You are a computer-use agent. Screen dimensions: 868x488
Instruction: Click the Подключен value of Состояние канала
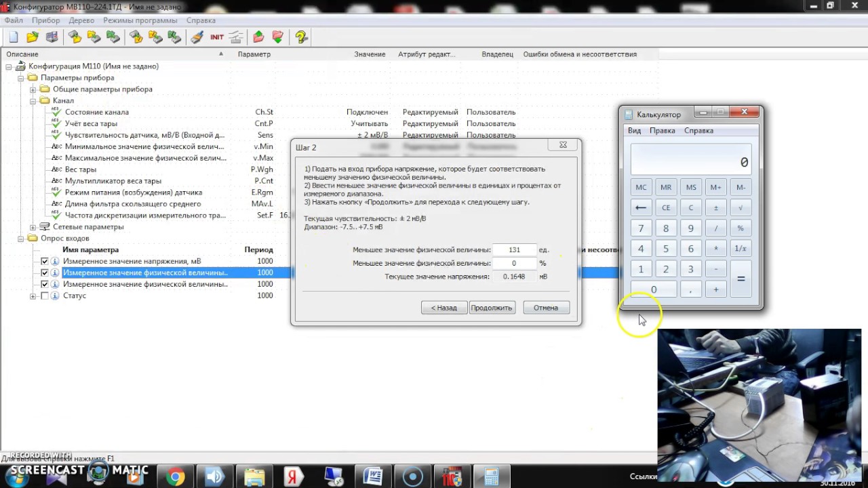tap(367, 112)
